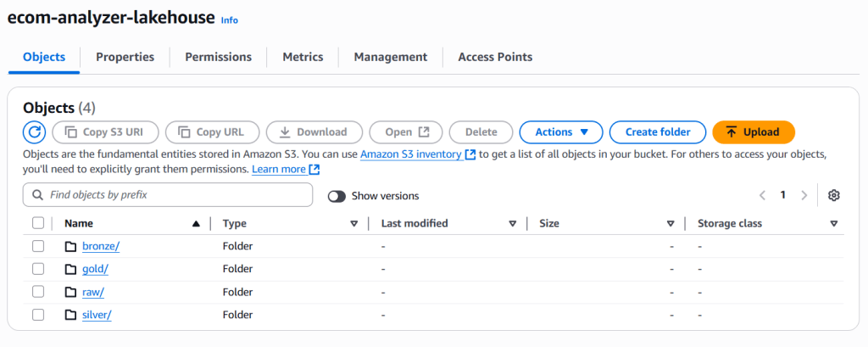Screen dimensions: 868x347
Task: Select the silver/ folder checkbox
Action: 38,315
